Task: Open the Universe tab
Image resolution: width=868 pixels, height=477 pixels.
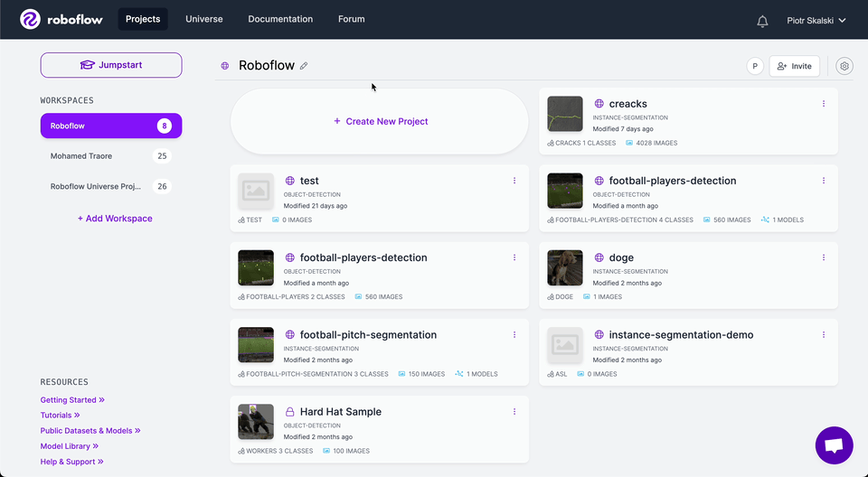Action: [204, 19]
